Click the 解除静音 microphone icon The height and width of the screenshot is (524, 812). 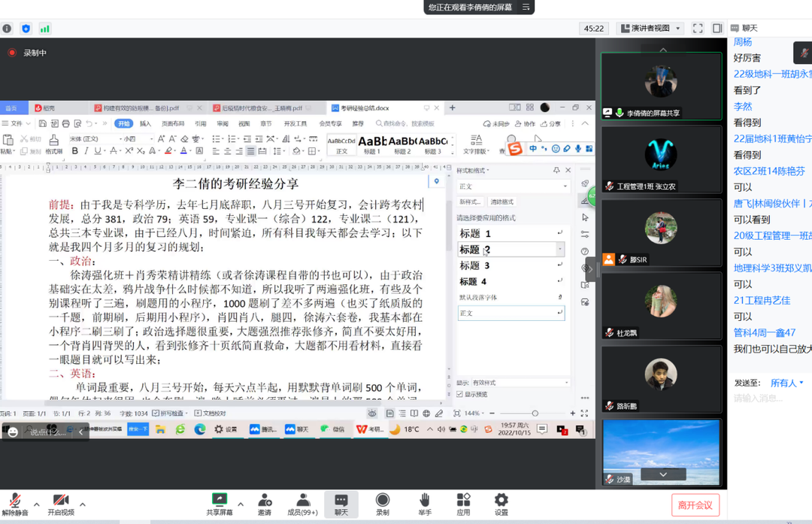14,501
